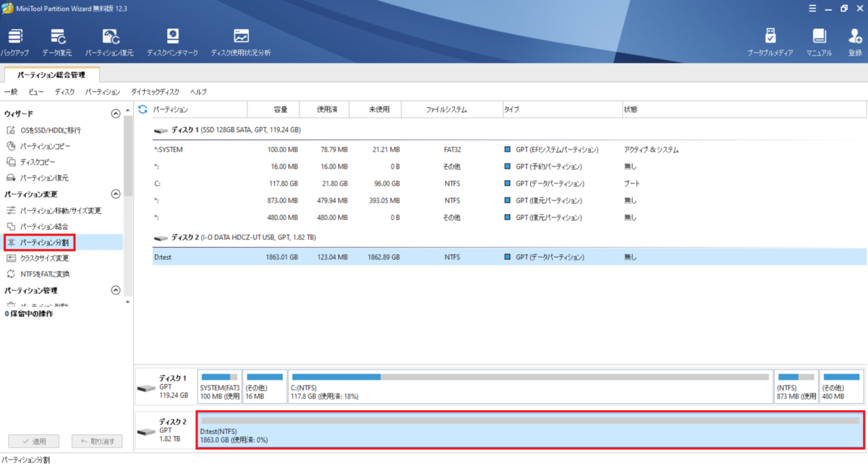868x465 pixels.
Task: Launch データ復元 (Data Recovery)
Action: tap(56, 43)
